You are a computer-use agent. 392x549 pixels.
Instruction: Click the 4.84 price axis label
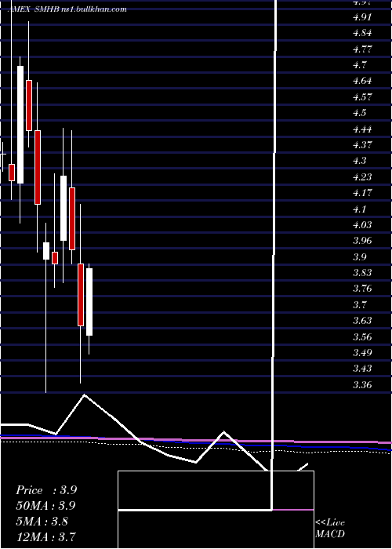pos(362,33)
